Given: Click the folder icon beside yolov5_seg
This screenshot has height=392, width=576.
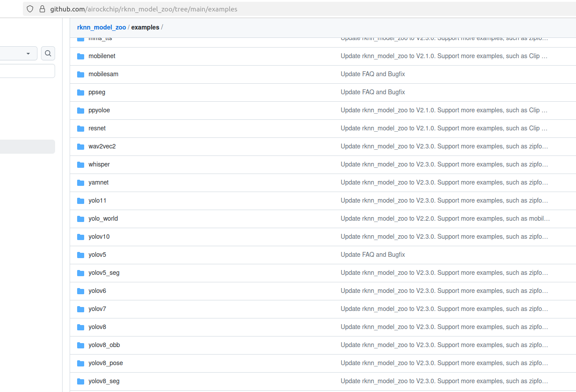Looking at the screenshot, I should click(x=81, y=273).
